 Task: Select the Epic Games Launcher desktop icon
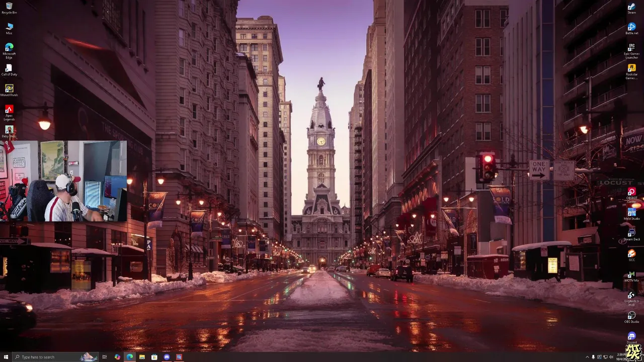coord(631,51)
